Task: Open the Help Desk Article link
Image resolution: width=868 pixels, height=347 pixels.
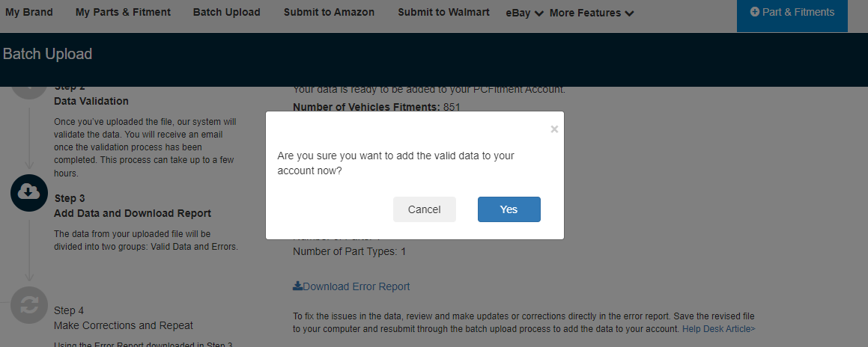Action: [719, 329]
